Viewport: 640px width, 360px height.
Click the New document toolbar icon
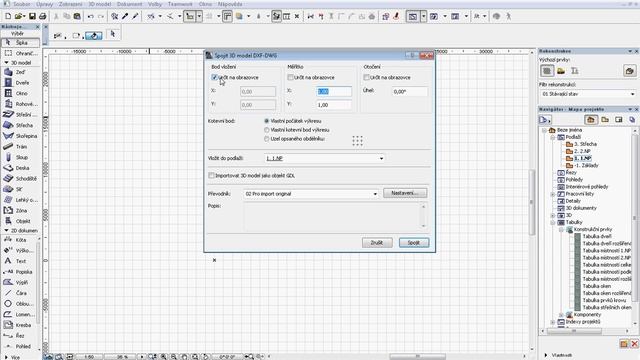click(x=8, y=16)
